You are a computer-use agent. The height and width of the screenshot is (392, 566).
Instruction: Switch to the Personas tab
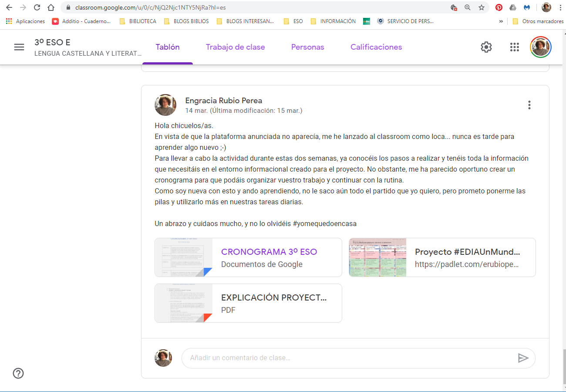pos(307,47)
